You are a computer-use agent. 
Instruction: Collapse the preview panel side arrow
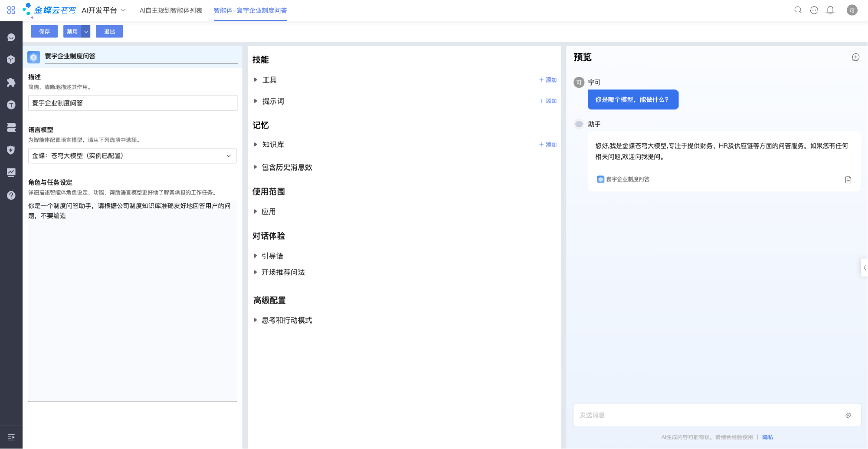pyautogui.click(x=864, y=267)
